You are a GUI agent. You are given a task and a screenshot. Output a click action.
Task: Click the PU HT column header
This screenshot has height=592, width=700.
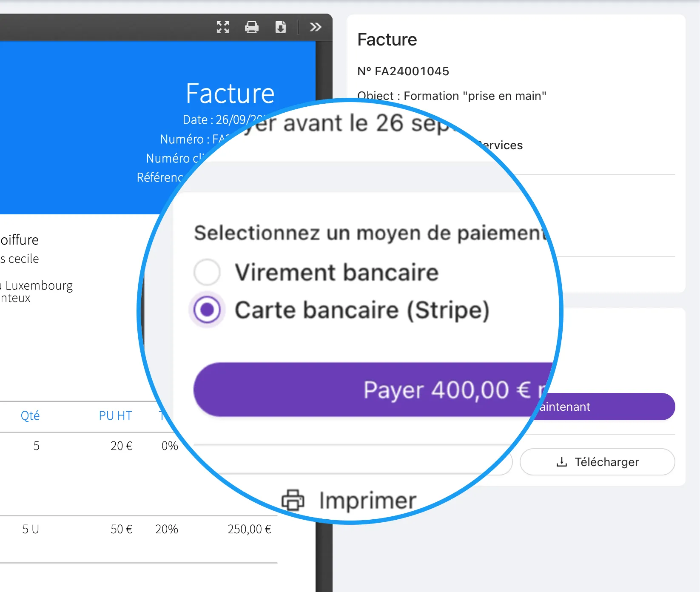point(116,416)
